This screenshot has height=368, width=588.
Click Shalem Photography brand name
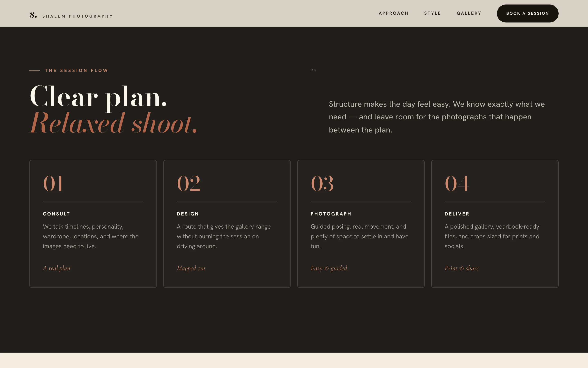[78, 16]
